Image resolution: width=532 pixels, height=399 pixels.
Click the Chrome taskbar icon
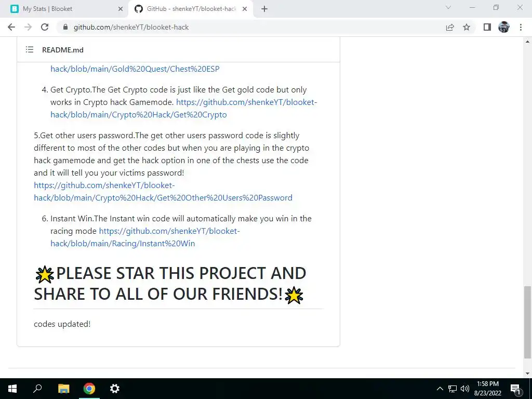click(x=89, y=389)
